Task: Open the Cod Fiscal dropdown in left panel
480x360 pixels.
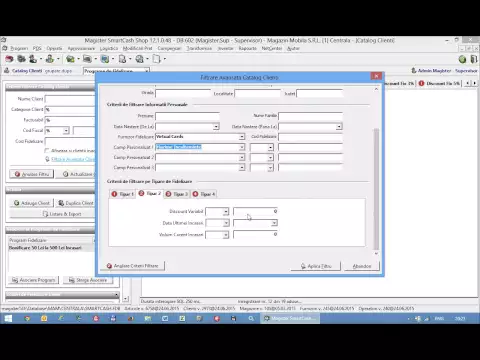Action: click(66, 130)
